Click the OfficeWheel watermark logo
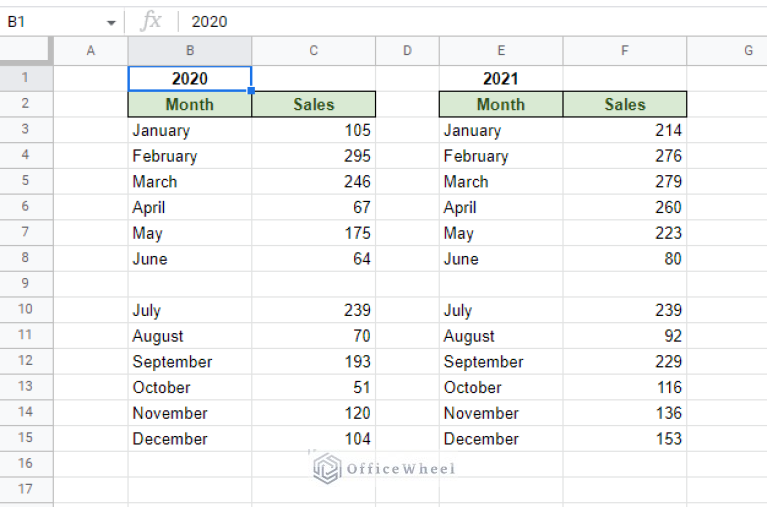The height and width of the screenshot is (507, 767). click(x=327, y=468)
